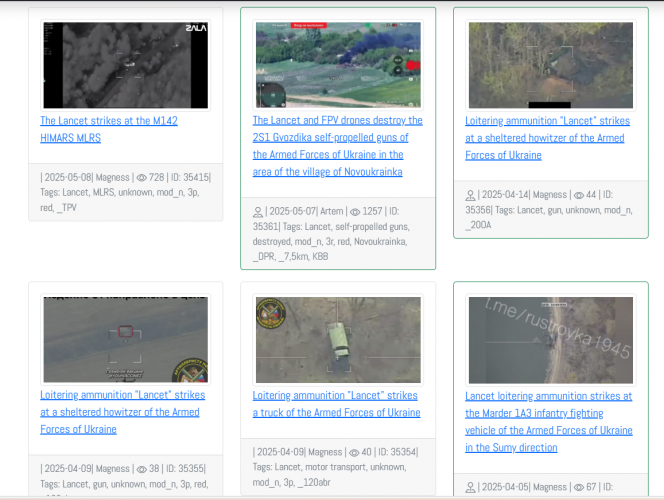This screenshot has width=664, height=500.
Task: Click the '_DPR, _7,5km, KBB' tags line
Action: (x=290, y=257)
